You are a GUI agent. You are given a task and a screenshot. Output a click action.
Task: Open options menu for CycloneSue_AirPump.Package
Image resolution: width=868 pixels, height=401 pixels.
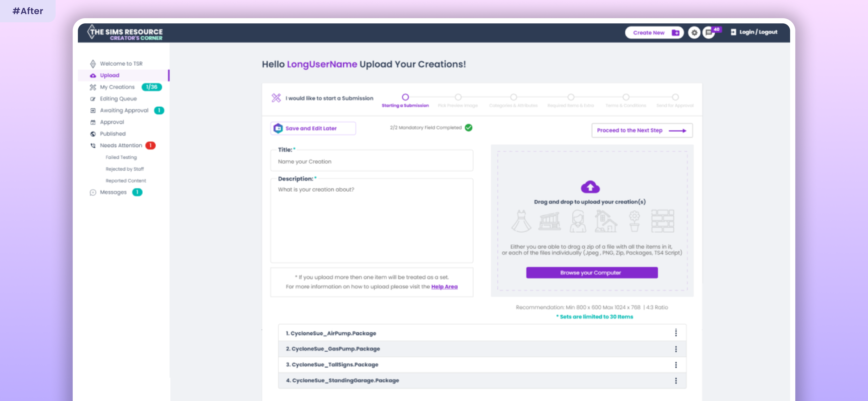coord(676,333)
